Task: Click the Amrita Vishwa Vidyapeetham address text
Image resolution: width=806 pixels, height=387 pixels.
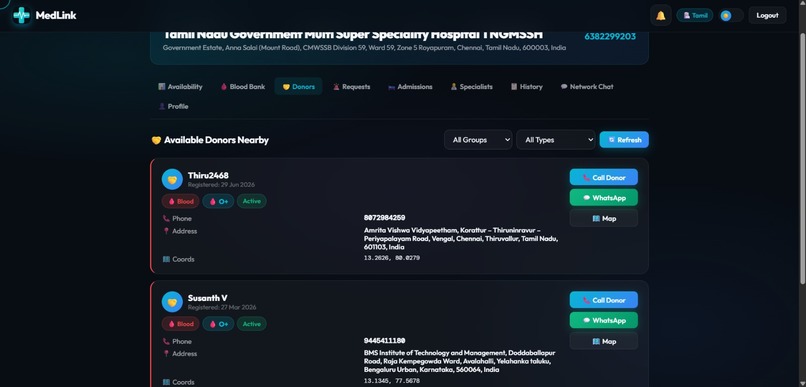Action: [461, 238]
